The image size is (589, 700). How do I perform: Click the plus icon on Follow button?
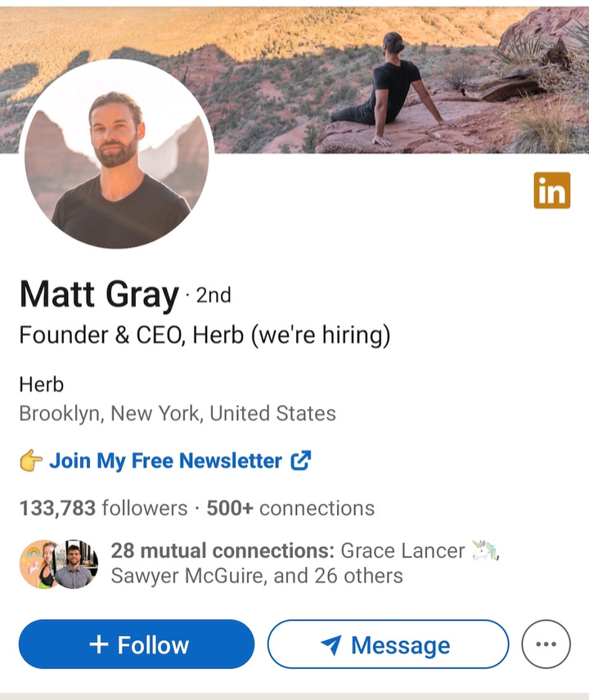tap(99, 644)
